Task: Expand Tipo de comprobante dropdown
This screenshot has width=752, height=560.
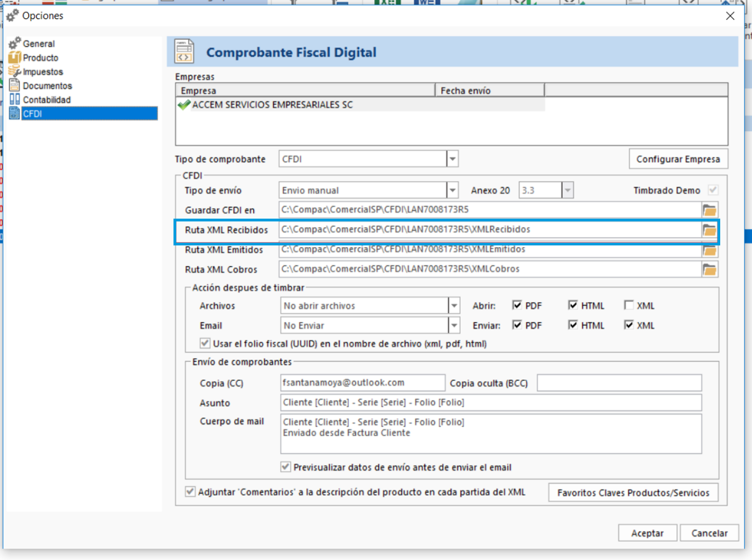Action: [x=452, y=159]
